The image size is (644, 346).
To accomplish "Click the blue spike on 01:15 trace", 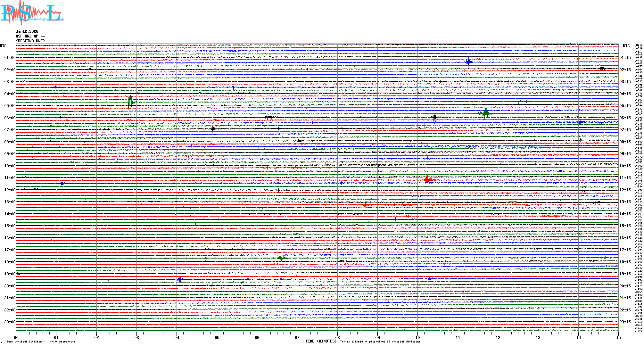I will 469,62.
